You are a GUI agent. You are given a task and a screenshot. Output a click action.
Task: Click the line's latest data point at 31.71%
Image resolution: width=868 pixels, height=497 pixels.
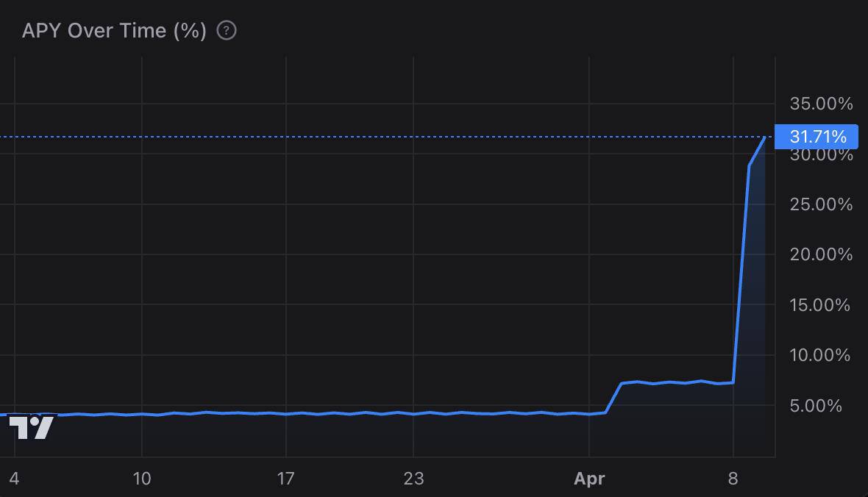[x=764, y=137]
